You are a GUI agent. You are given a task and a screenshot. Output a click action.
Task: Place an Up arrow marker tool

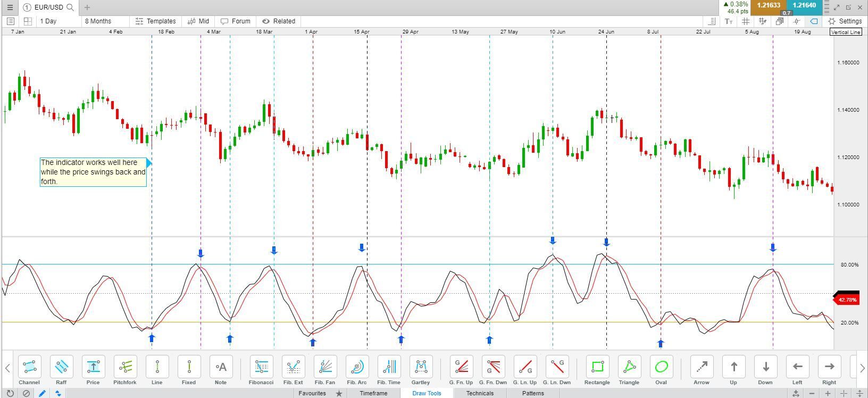[733, 367]
